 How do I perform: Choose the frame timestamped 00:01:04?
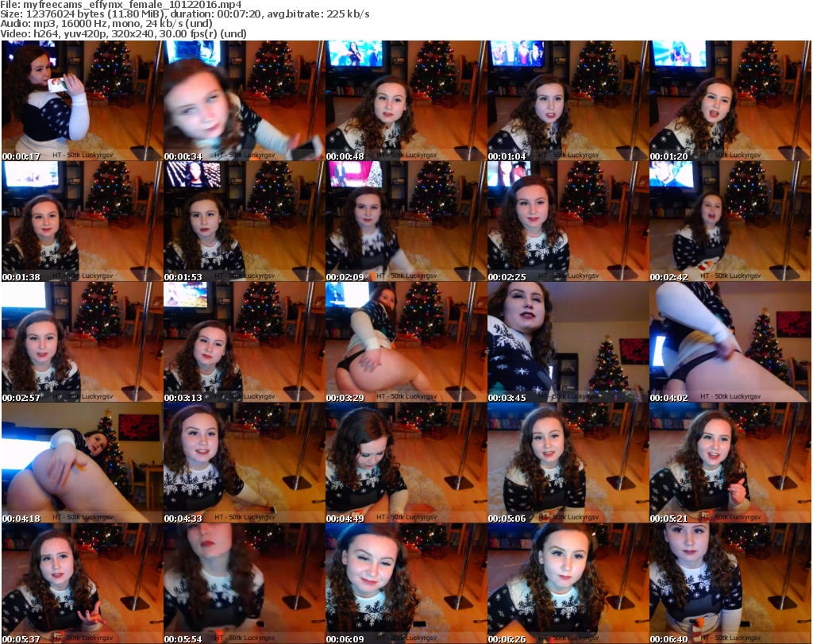tap(568, 101)
